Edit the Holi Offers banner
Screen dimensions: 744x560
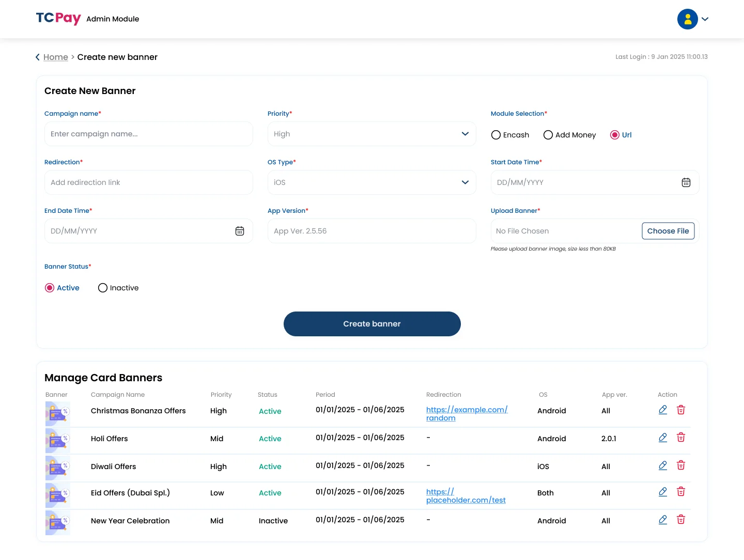coord(663,438)
